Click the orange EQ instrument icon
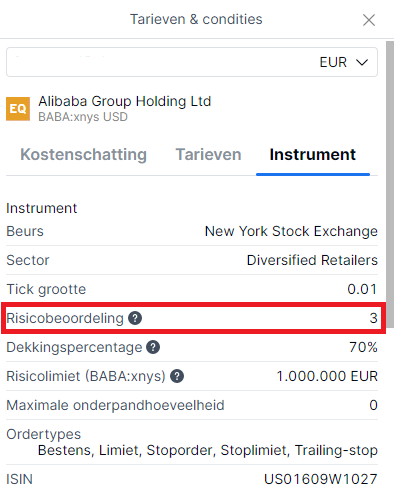Image resolution: width=394 pixels, height=491 pixels. click(18, 109)
